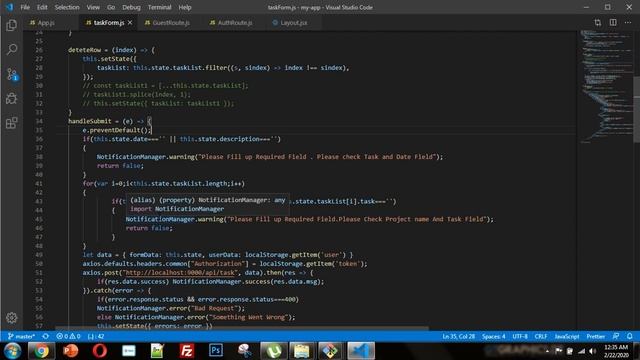
Task: Click the bracket count 42 status item
Action: coord(96,336)
